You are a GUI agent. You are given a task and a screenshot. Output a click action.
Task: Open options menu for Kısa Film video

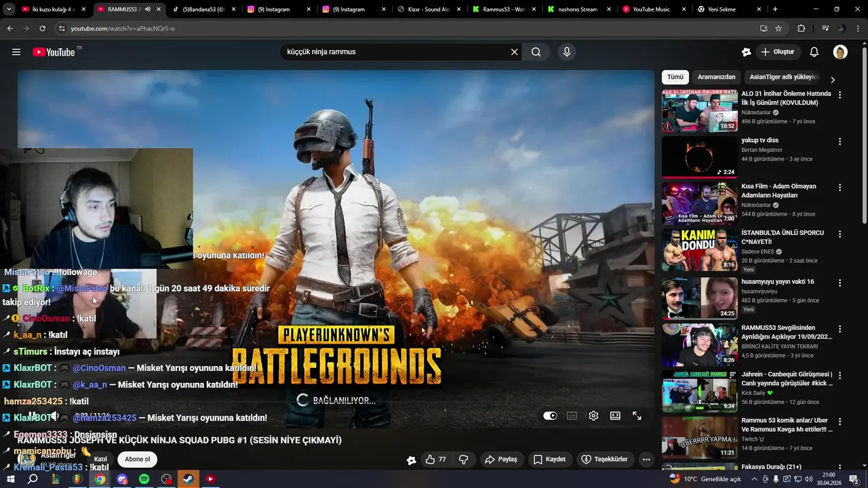coord(840,188)
